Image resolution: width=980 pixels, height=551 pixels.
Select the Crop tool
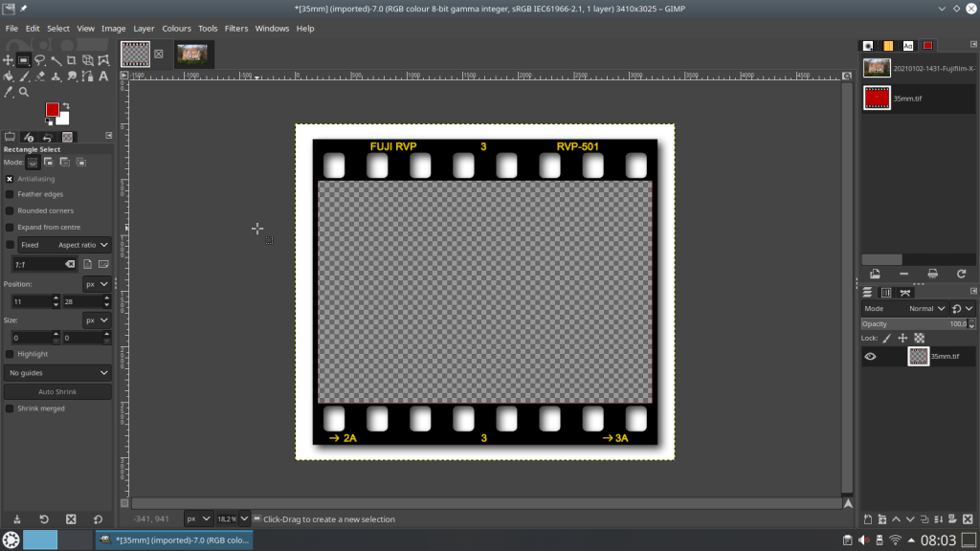[71, 60]
